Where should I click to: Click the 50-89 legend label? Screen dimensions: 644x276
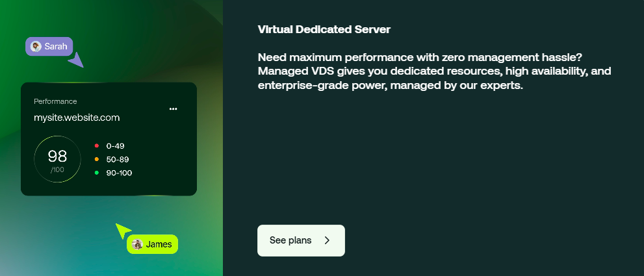pyautogui.click(x=117, y=159)
